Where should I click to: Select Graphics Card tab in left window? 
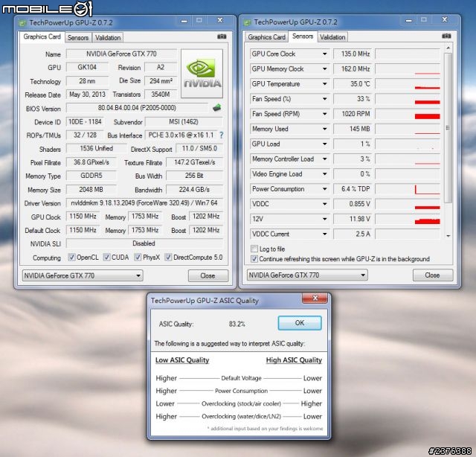[x=42, y=36]
